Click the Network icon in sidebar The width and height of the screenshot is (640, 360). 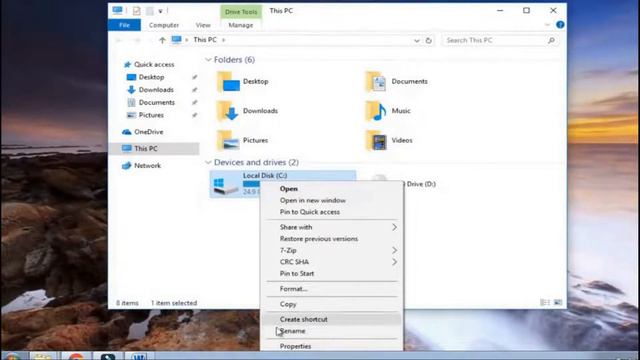click(x=127, y=165)
